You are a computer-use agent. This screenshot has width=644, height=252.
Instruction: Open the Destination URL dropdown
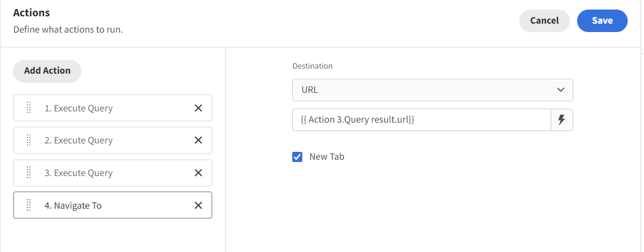[x=433, y=89]
